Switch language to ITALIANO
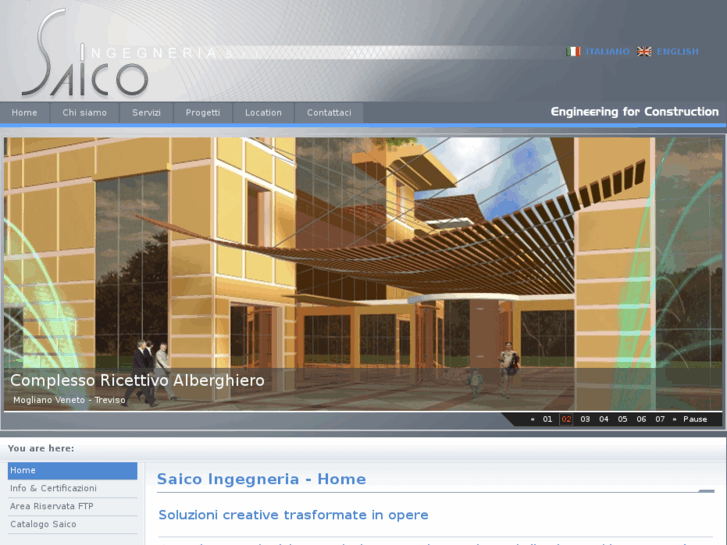This screenshot has height=545, width=727. coord(607,51)
